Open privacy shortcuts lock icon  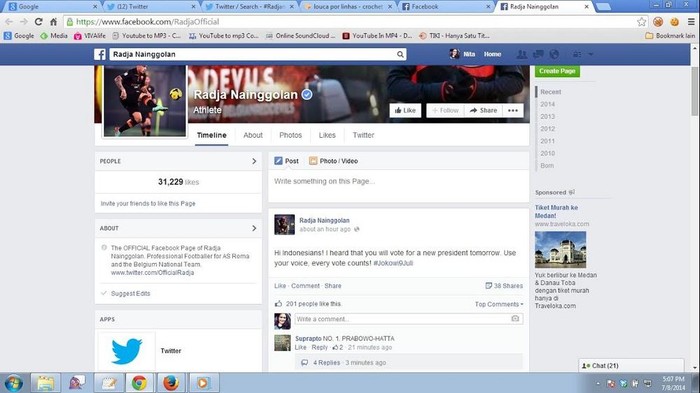coord(577,54)
